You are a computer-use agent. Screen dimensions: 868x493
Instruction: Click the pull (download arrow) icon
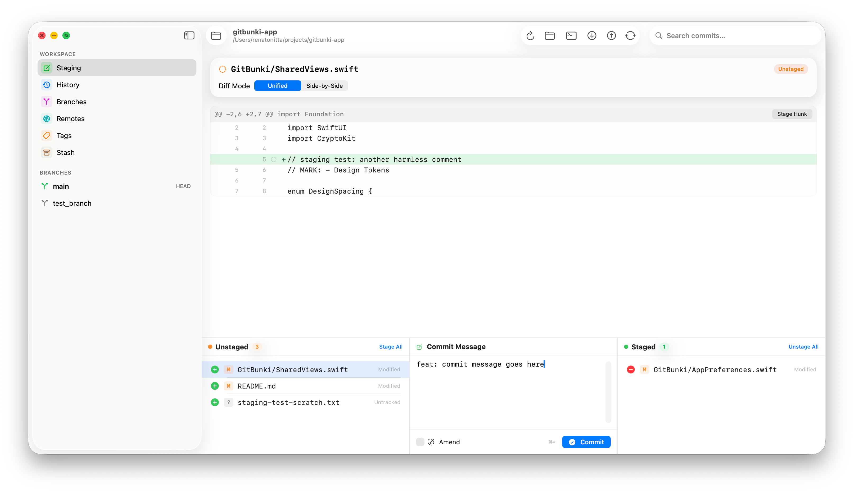coord(591,35)
